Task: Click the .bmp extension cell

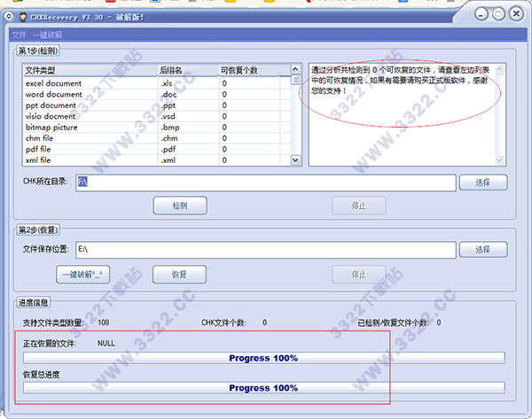Action: tap(170, 128)
